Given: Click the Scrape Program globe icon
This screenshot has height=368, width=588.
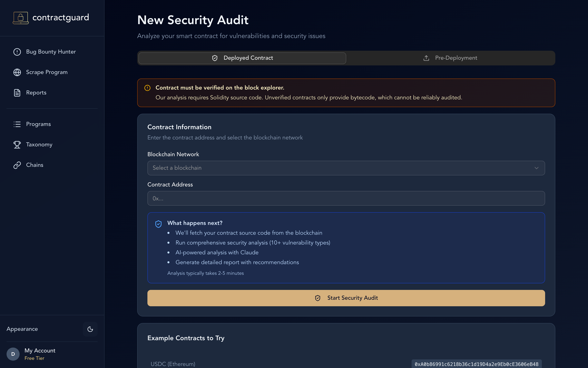Looking at the screenshot, I should (17, 72).
